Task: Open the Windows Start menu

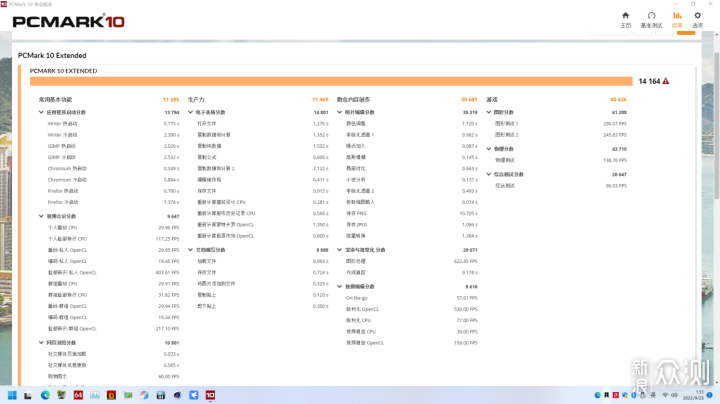Action: [12, 395]
